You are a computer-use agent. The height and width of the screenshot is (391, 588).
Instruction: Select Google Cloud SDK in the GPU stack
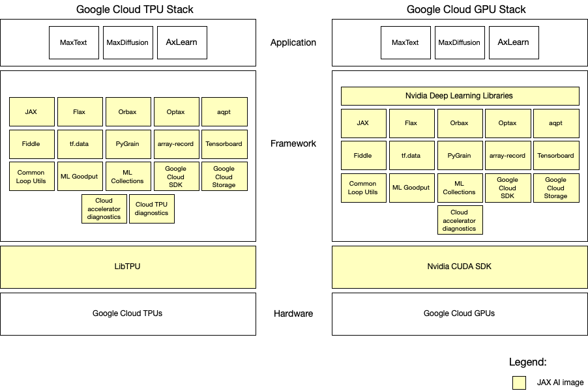pos(508,188)
